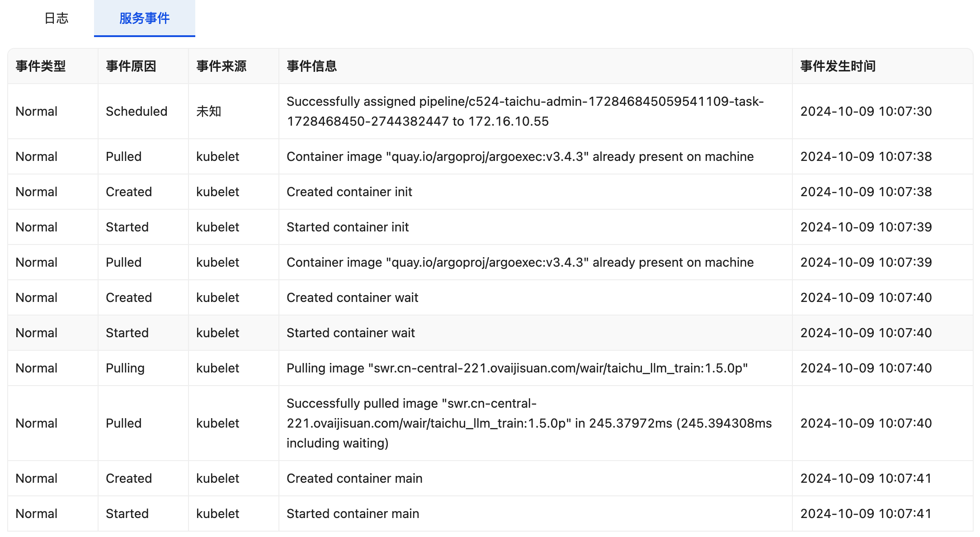Click the 'Started container main' message
Image resolution: width=980 pixels, height=537 pixels.
coord(353,513)
